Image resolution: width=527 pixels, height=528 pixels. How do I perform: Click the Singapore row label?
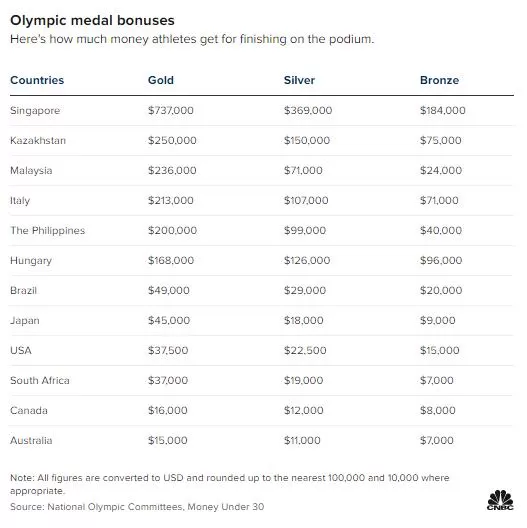click(35, 111)
